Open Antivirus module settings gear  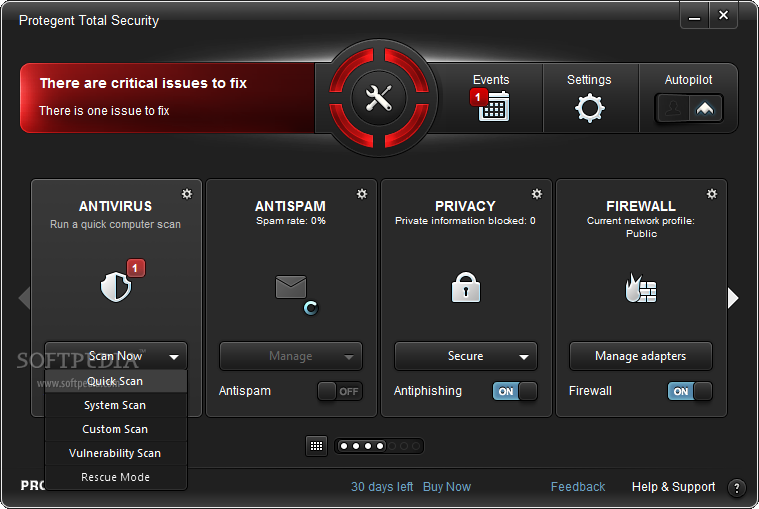pyautogui.click(x=187, y=194)
